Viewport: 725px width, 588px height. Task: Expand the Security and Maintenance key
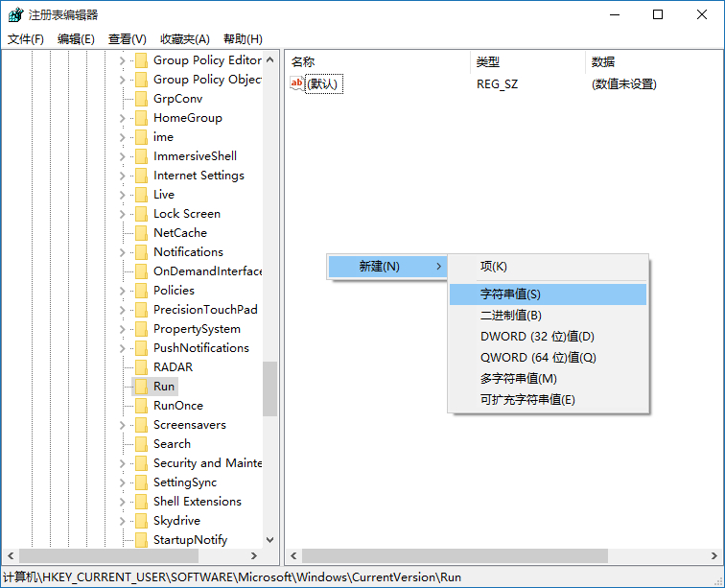tap(122, 463)
